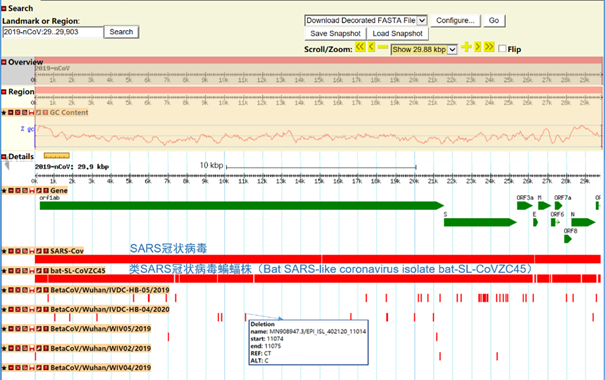Open the Download Decorated FASTA File dropdown
This screenshot has width=605, height=380.
pyautogui.click(x=365, y=20)
